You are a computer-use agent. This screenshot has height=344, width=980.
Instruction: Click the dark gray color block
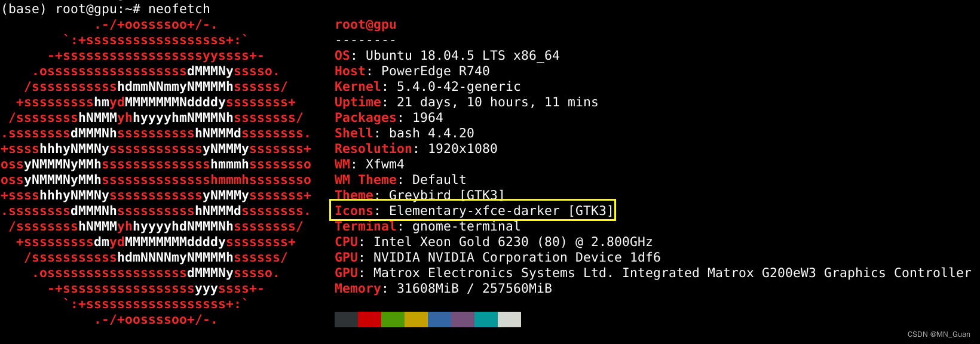[x=346, y=320]
